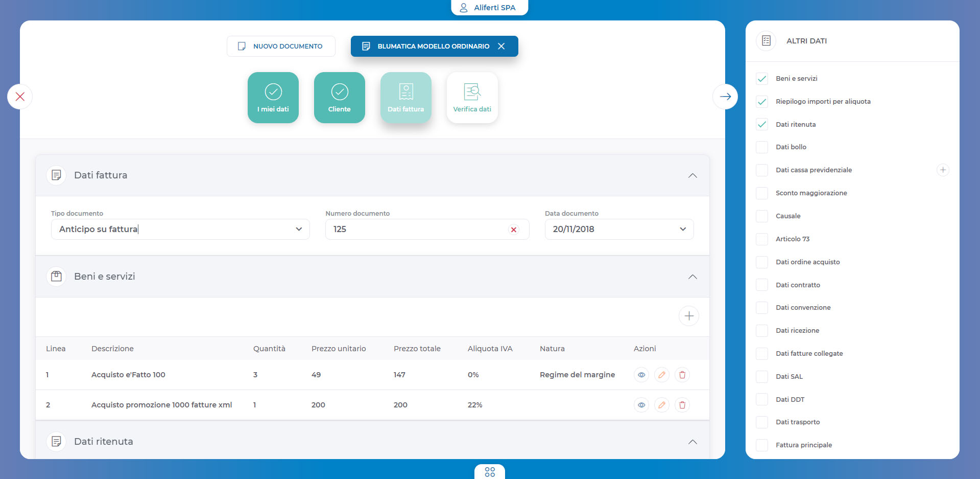The width and height of the screenshot is (980, 479).
Task: View line 1 details with the eye icon
Action: tap(641, 375)
